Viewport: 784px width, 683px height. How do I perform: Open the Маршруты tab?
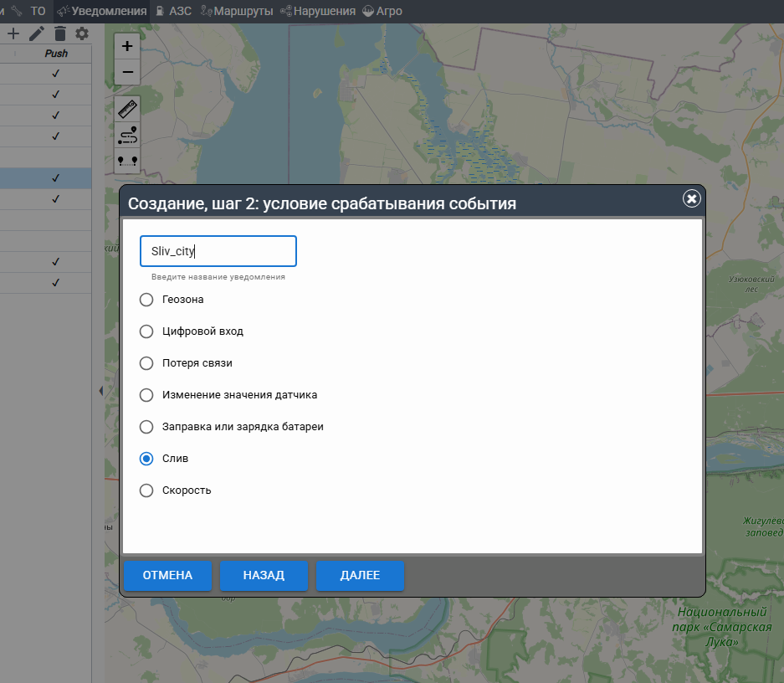click(237, 11)
